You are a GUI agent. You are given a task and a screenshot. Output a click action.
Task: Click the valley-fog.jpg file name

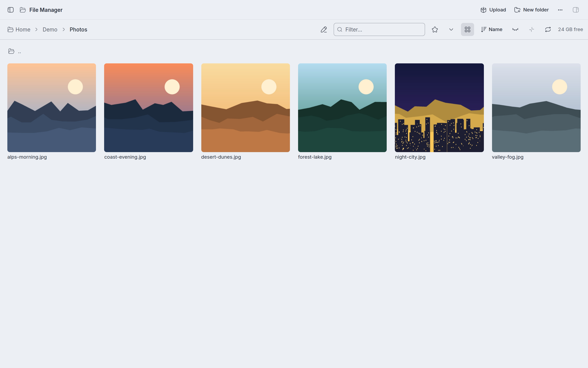(508, 157)
